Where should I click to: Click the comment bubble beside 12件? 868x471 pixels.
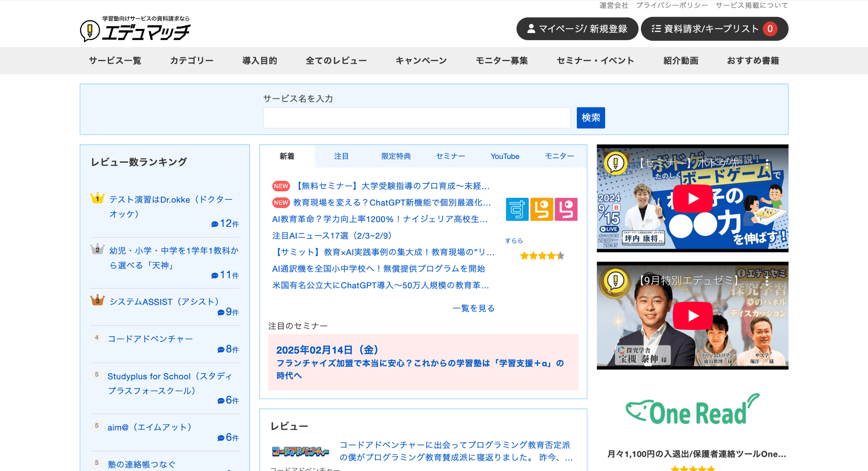pyautogui.click(x=214, y=224)
